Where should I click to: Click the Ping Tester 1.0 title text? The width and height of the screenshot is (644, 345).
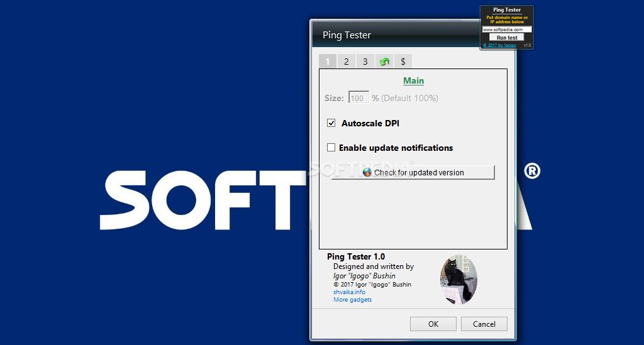pyautogui.click(x=356, y=257)
